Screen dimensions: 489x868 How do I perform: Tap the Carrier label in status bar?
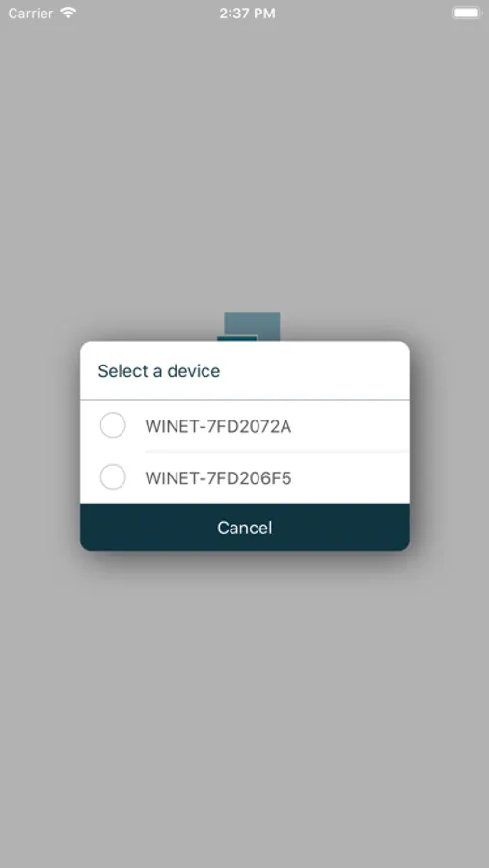[x=31, y=14]
